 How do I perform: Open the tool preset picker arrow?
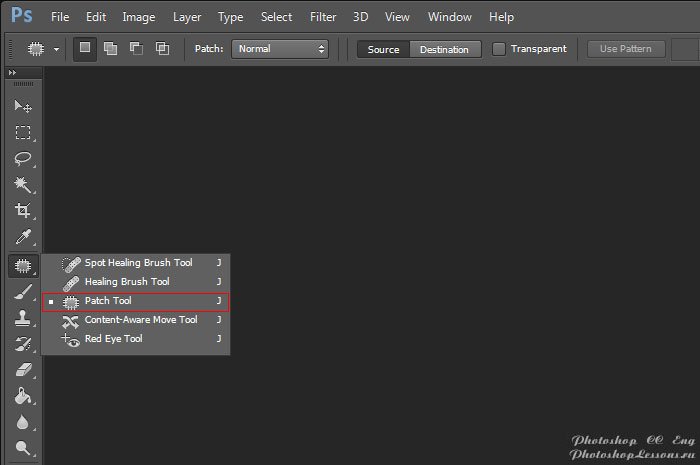(56, 49)
